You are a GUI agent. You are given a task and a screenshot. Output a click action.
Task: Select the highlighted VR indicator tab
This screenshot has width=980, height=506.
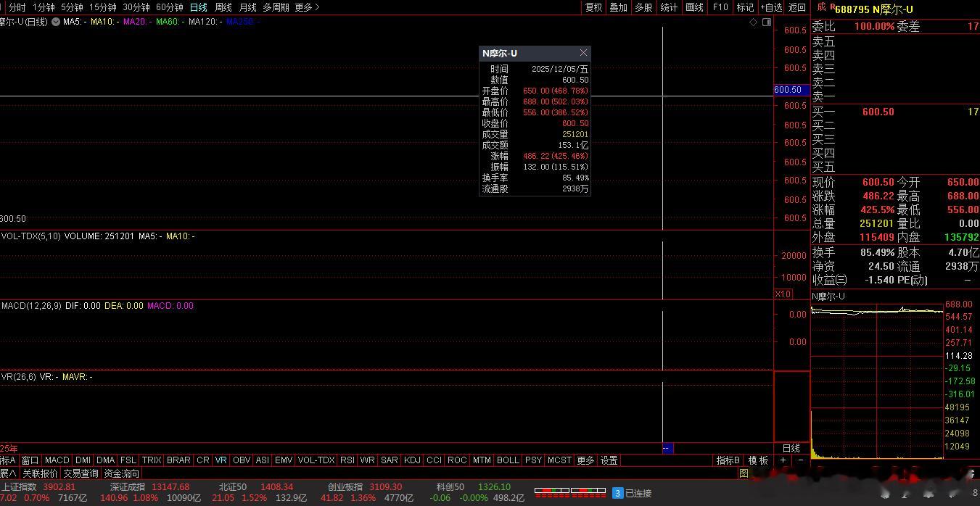[x=221, y=460]
